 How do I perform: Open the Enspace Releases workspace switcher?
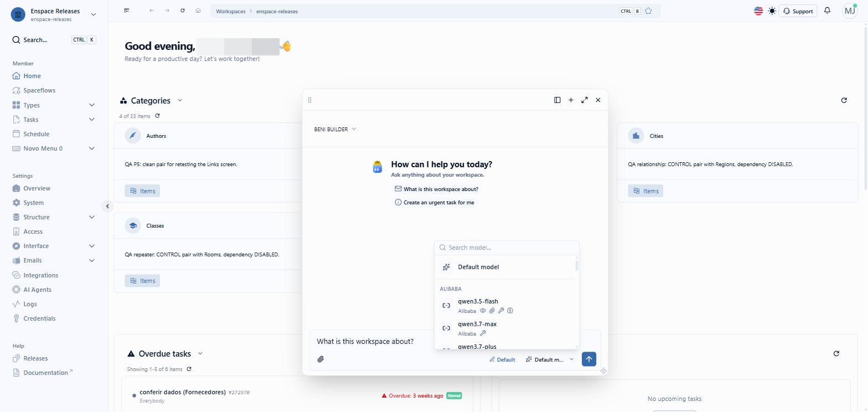click(53, 14)
